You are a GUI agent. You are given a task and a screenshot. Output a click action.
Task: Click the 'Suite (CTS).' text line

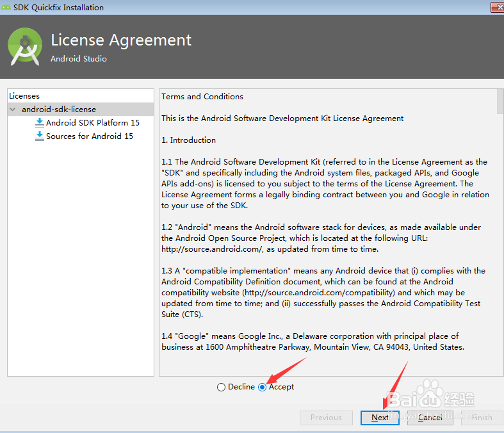point(183,315)
